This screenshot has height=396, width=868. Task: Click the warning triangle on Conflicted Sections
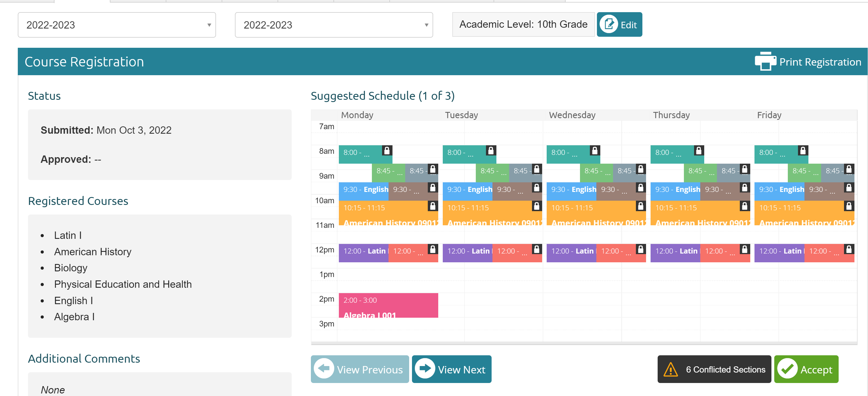(670, 369)
